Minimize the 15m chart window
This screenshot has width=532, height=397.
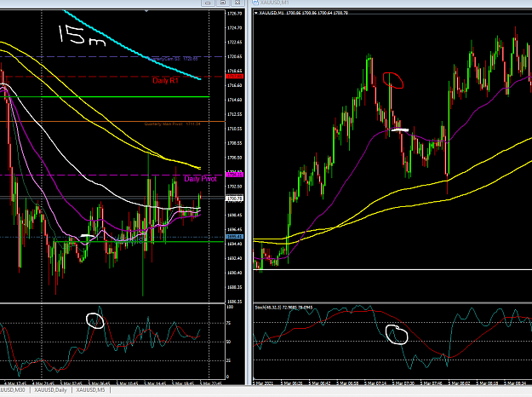pyautogui.click(x=208, y=3)
